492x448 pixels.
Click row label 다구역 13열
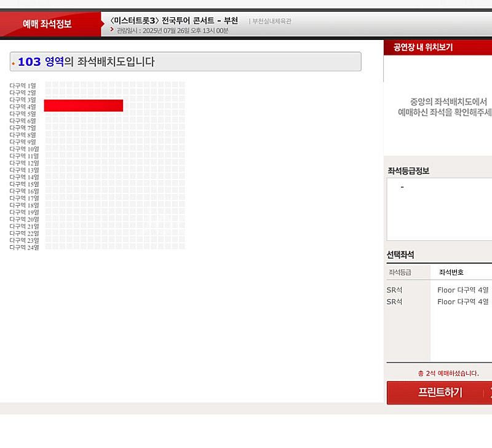tap(24, 170)
